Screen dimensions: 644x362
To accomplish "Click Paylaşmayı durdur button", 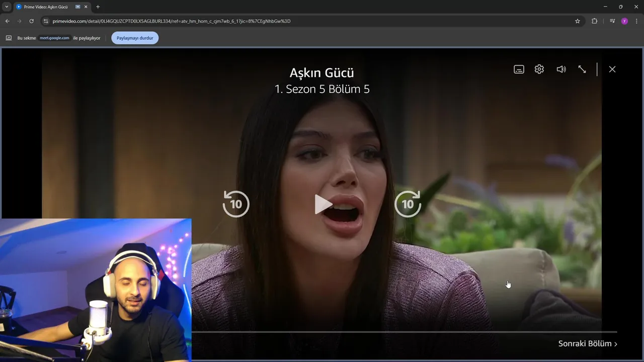I will 135,38.
